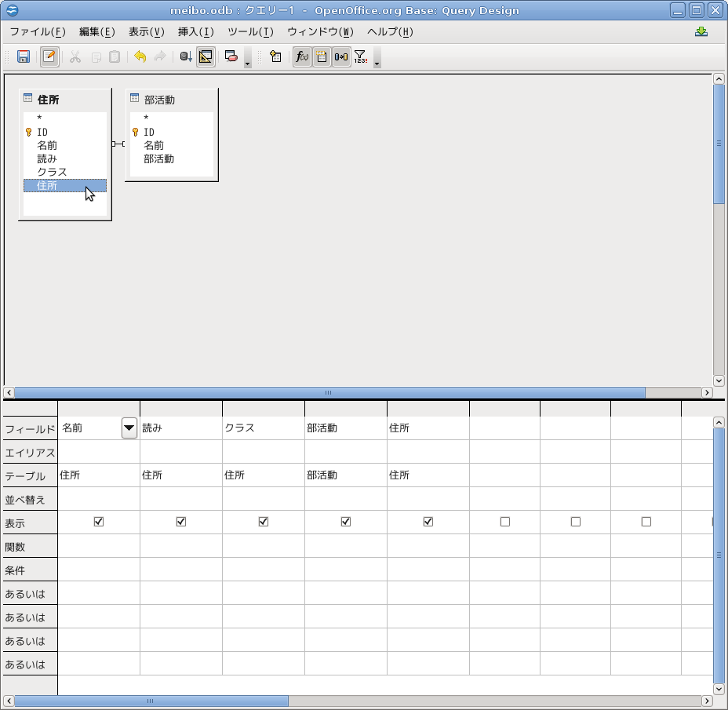Toggle the Edit File mode icon
Viewport: 728px width, 710px height.
click(x=49, y=56)
